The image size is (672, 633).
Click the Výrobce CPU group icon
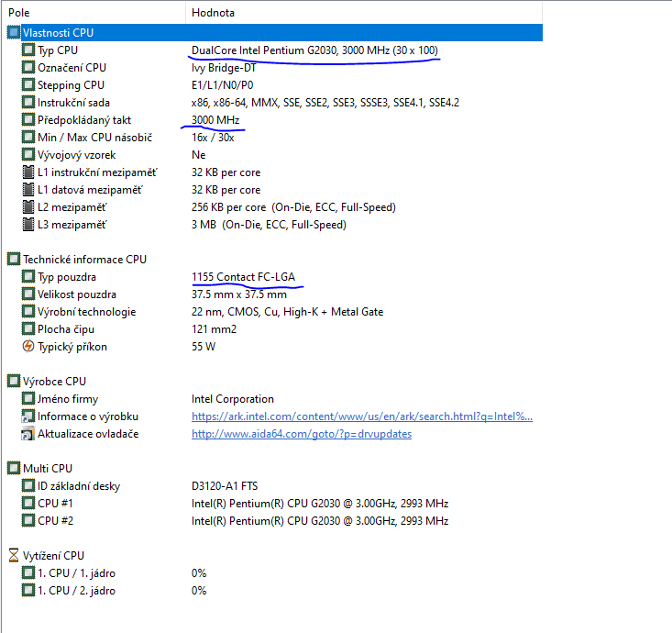14,382
